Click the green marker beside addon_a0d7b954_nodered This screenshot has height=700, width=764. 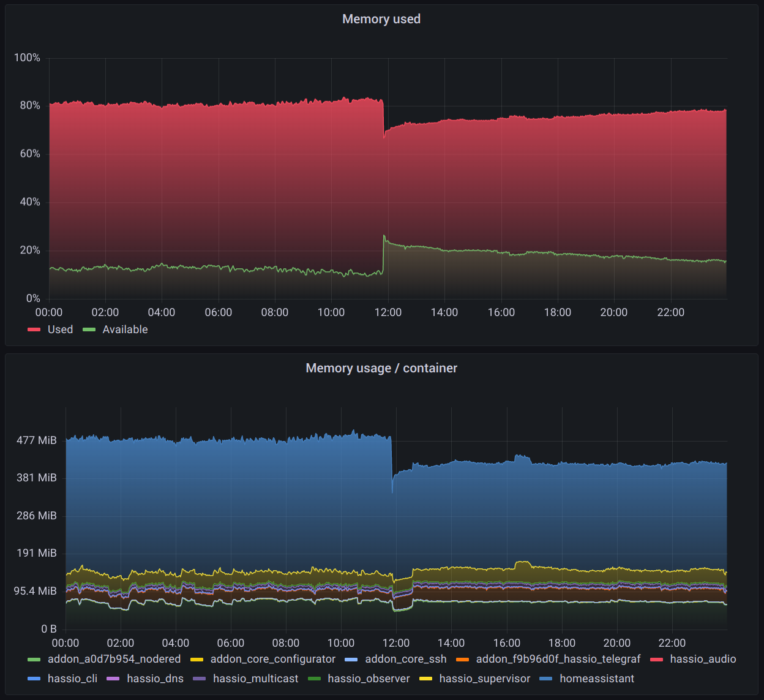[x=34, y=659]
